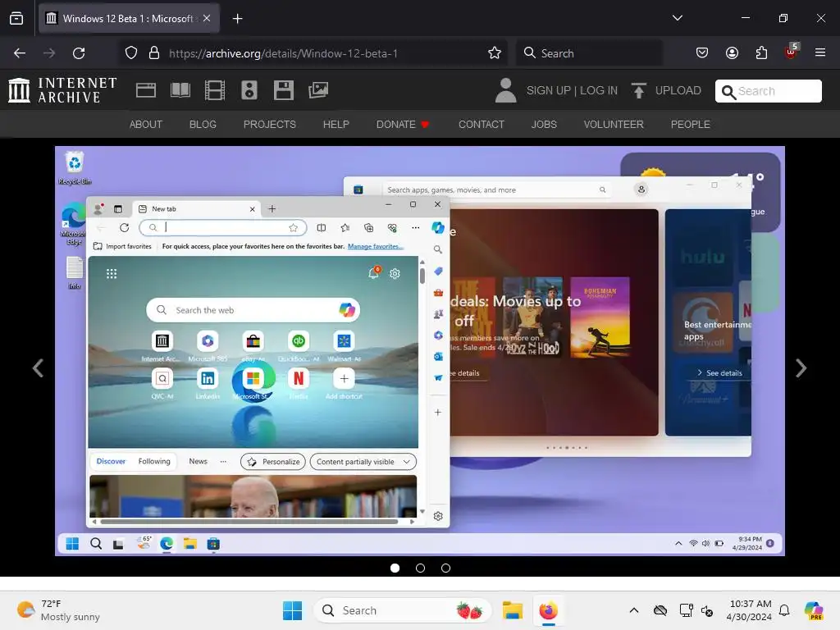Open the VOLUNTEER link
The height and width of the screenshot is (630, 840).
614,125
